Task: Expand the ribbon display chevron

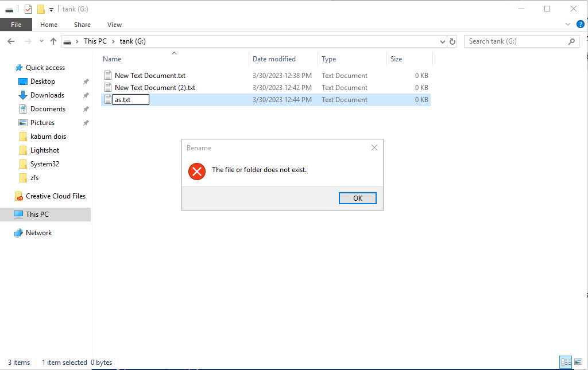Action: (567, 24)
